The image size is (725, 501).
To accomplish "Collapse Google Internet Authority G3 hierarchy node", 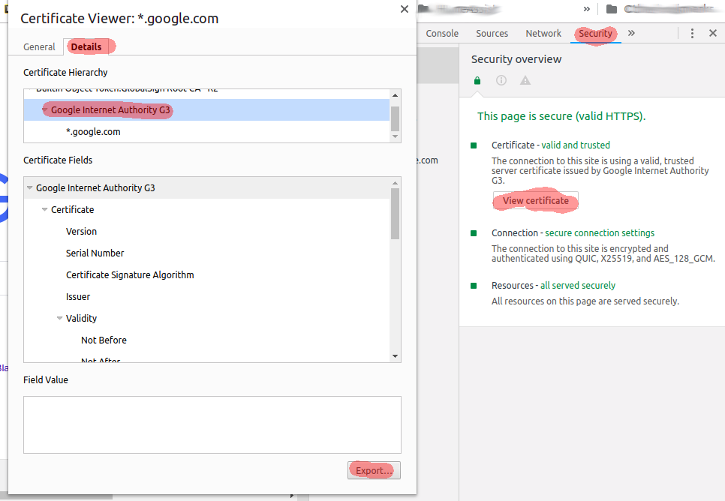I will (x=45, y=110).
